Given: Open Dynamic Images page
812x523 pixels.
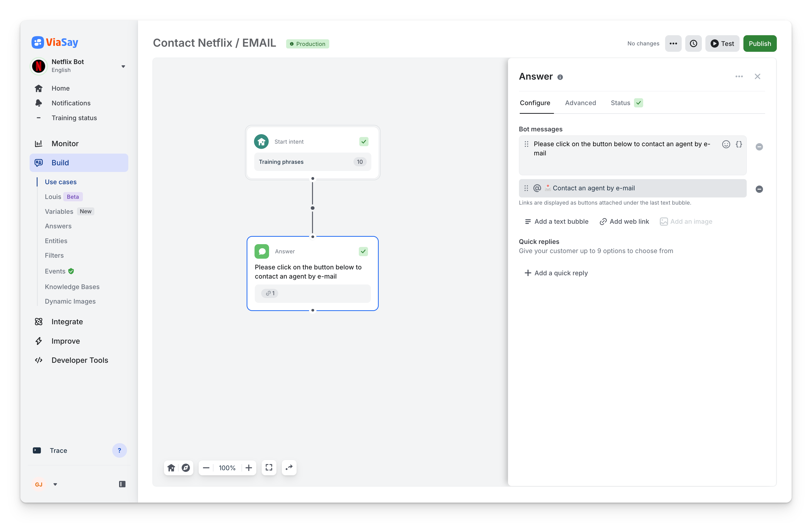Looking at the screenshot, I should point(70,301).
